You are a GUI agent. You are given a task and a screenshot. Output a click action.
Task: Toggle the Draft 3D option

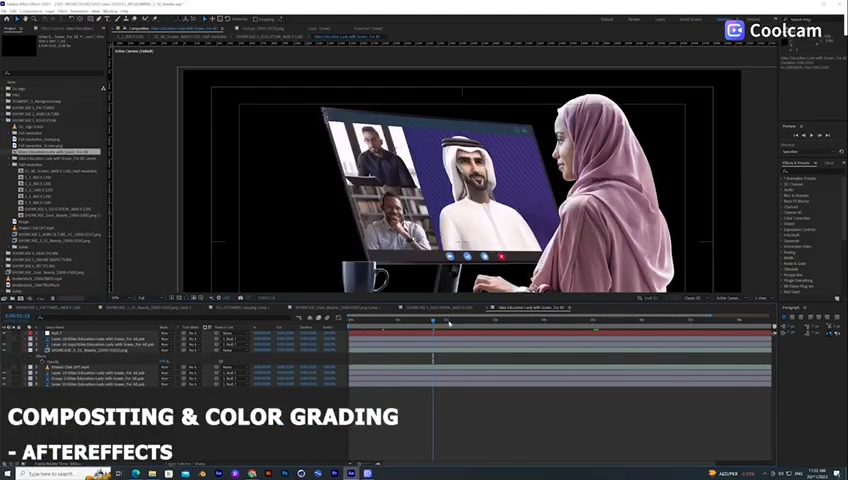tap(647, 298)
